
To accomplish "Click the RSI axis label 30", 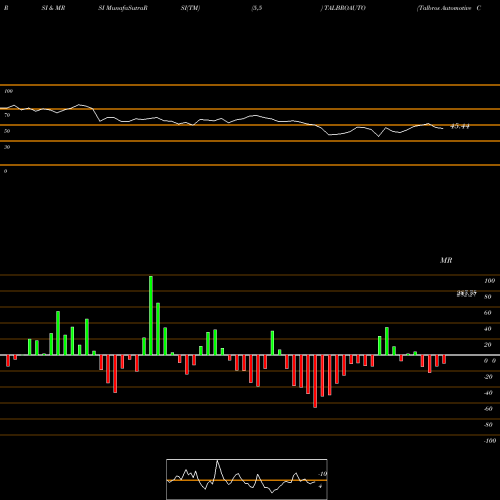I will [7, 147].
